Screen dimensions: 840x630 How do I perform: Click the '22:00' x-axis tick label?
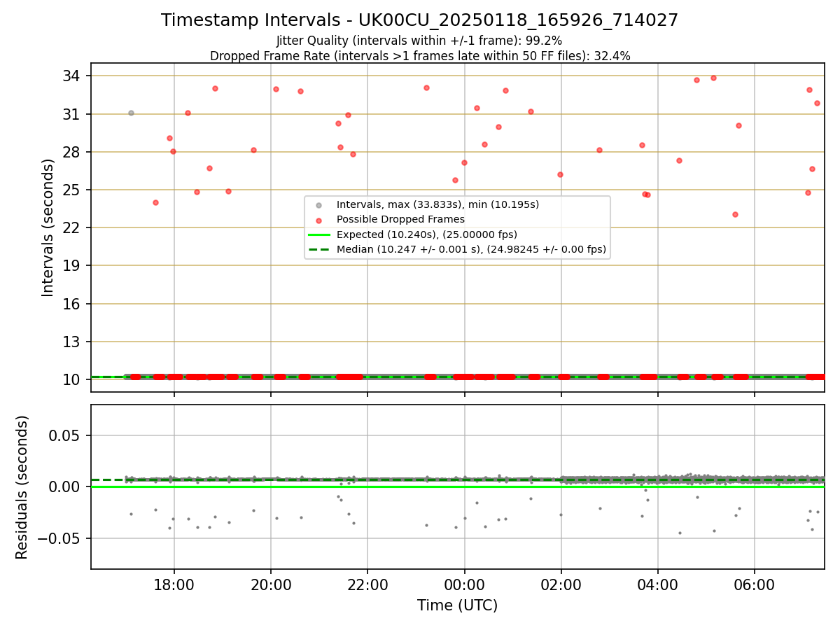(367, 584)
